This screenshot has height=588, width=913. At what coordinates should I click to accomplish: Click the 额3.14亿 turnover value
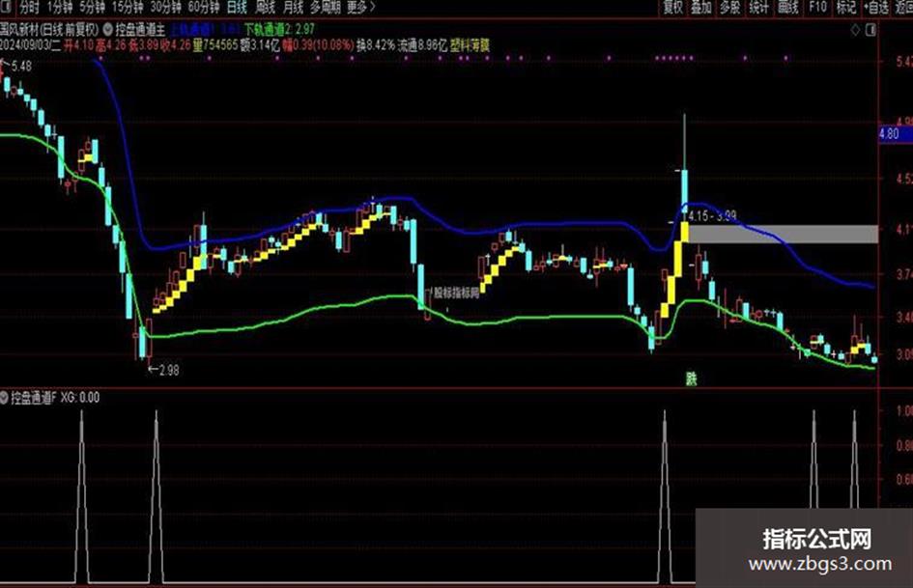pos(260,44)
